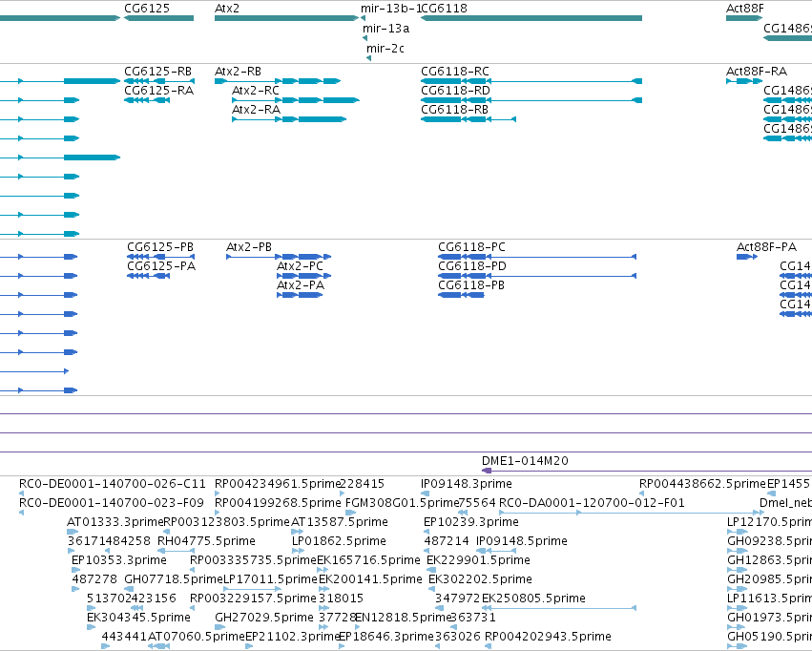Screen dimensions: 812x651
Task: Click the EK229901.5prime EST label
Action: 478,560
